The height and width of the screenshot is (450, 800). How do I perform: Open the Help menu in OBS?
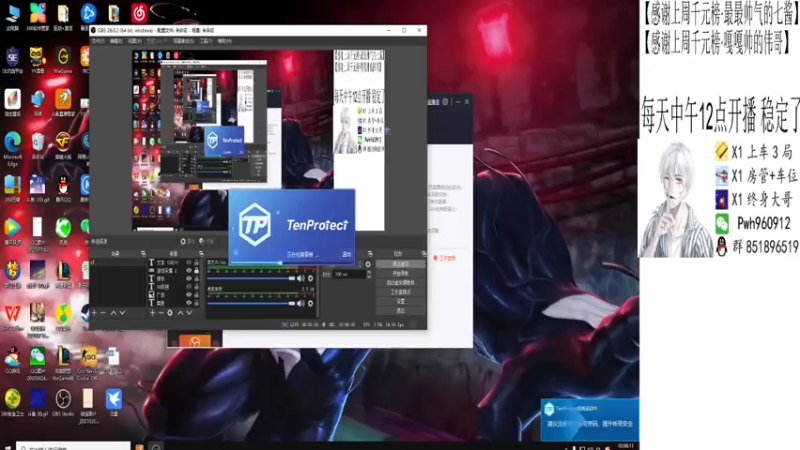click(224, 41)
